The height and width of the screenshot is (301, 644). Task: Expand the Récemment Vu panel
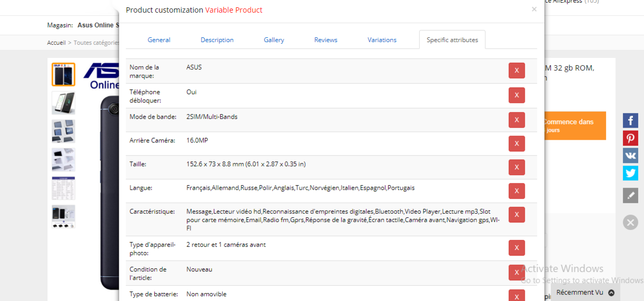click(585, 293)
